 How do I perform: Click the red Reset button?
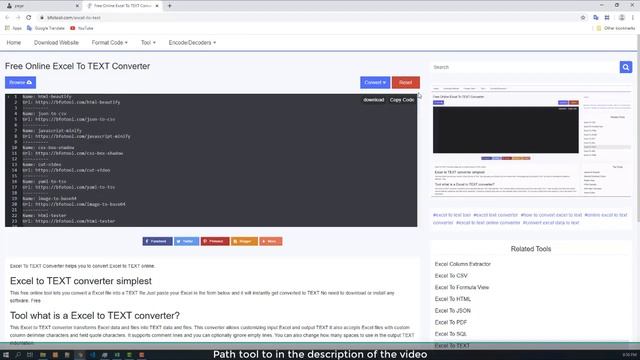406,82
